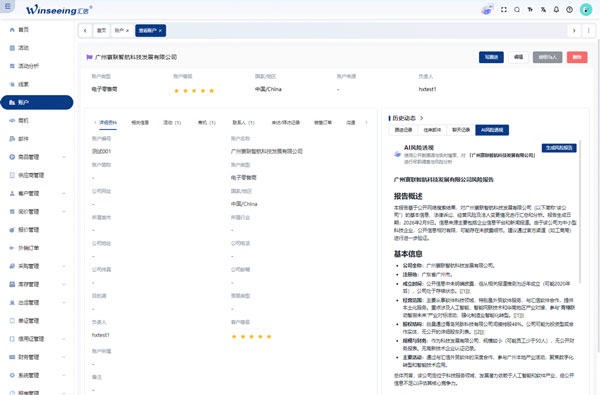Expand 库存管理 submenu
Screen dimensions: 600x395
(64, 284)
